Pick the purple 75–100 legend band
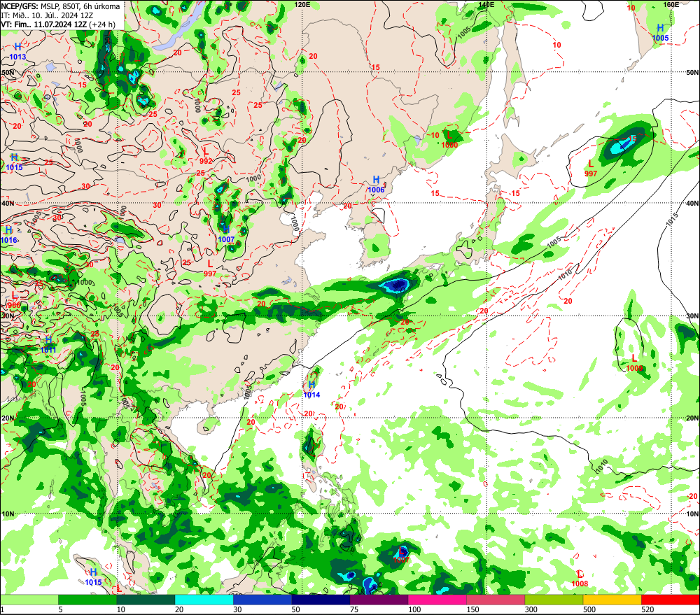The width and height of the screenshot is (700, 615). [379, 600]
